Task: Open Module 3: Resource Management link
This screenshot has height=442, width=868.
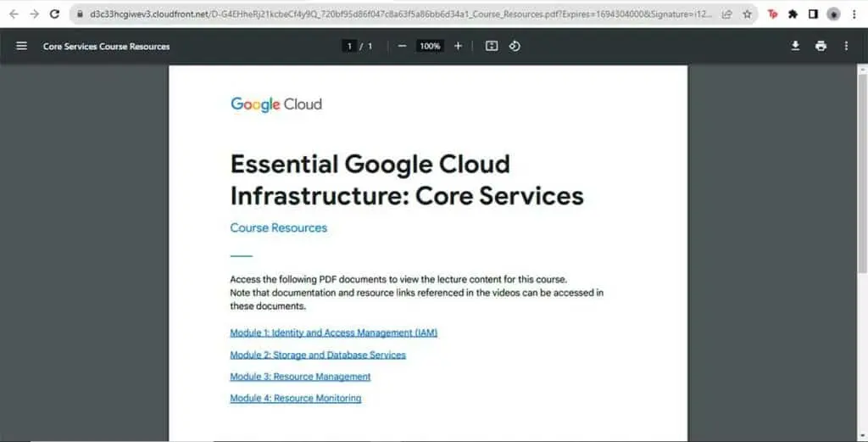Action: pyautogui.click(x=301, y=377)
